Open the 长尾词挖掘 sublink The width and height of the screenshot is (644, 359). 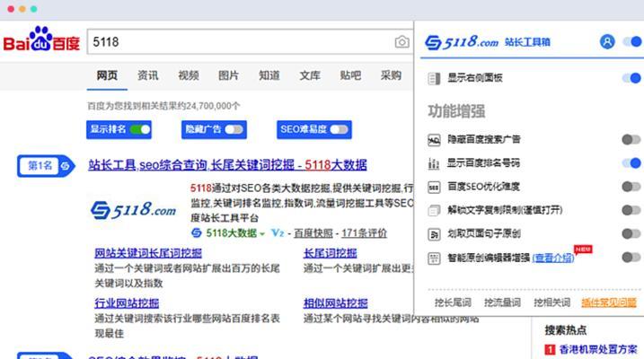[330, 253]
